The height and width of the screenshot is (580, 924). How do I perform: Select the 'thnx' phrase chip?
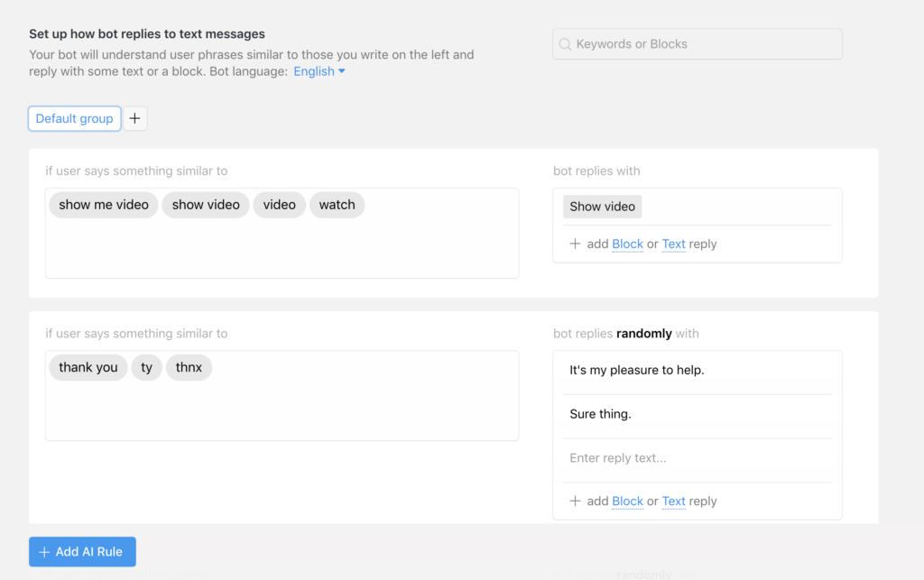pos(189,367)
